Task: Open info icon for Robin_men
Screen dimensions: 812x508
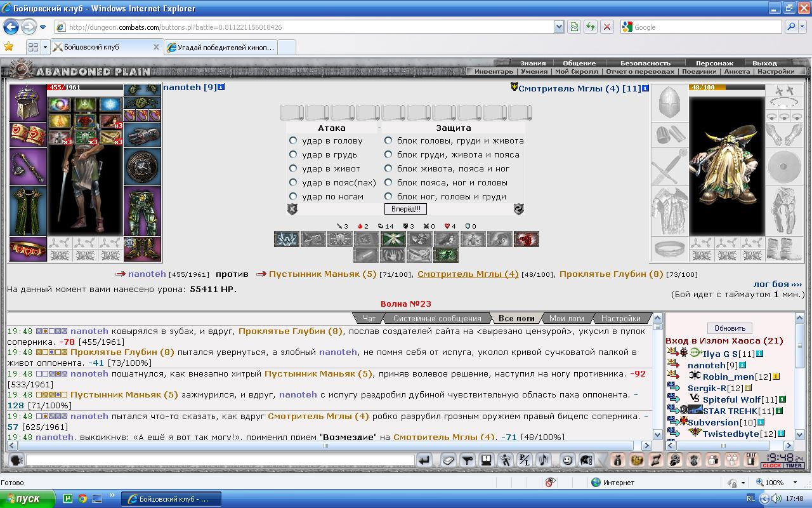Action: click(x=776, y=377)
